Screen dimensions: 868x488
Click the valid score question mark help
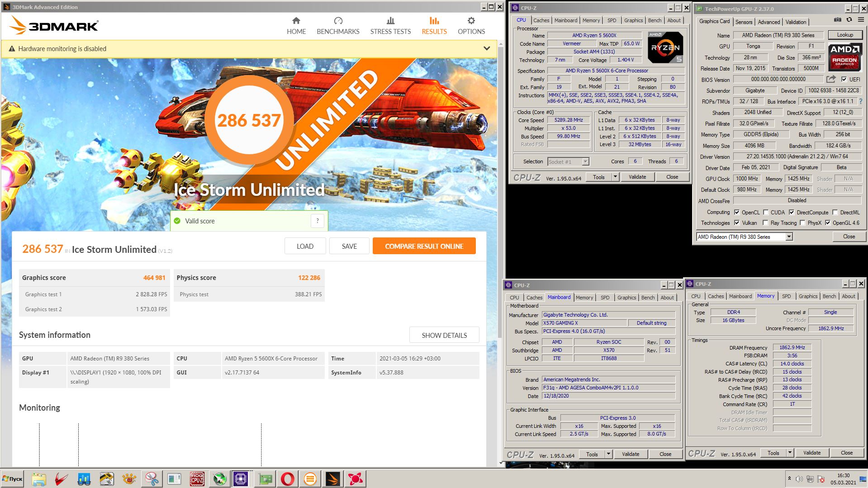point(318,221)
